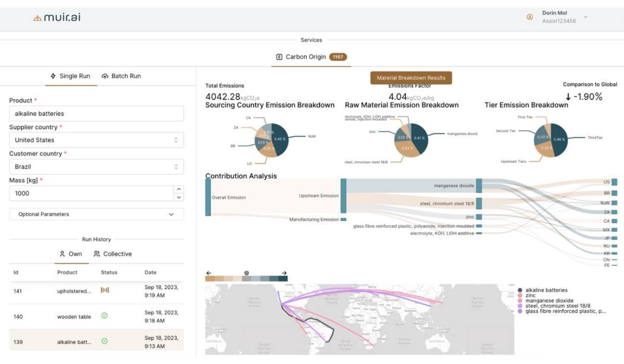Click the Collective group icon
This screenshot has width=624, height=364.
click(x=96, y=254)
